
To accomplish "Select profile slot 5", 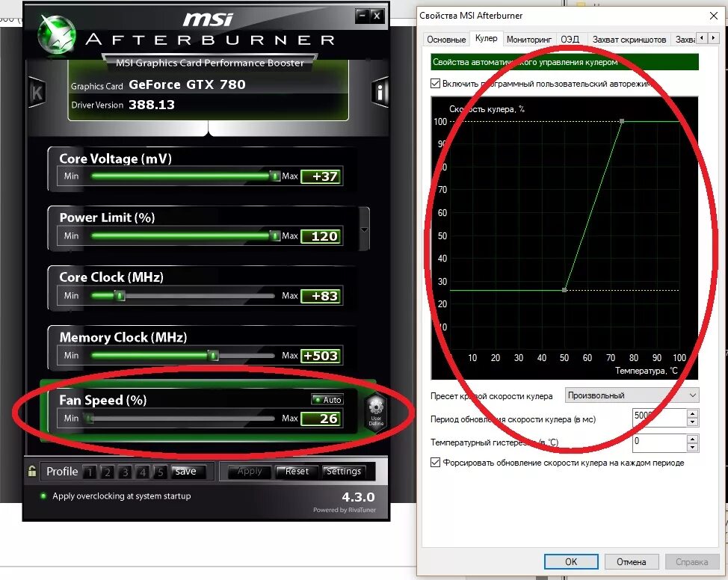I will pyautogui.click(x=160, y=472).
